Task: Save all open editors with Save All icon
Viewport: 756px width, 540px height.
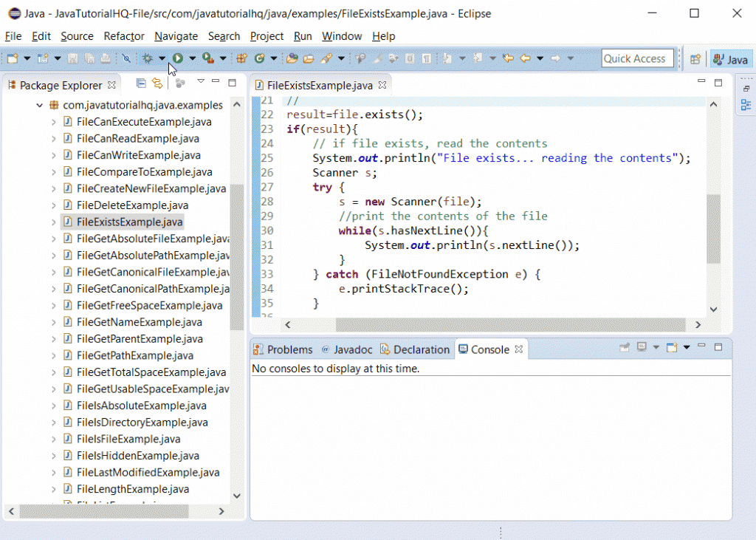Action: [x=89, y=58]
